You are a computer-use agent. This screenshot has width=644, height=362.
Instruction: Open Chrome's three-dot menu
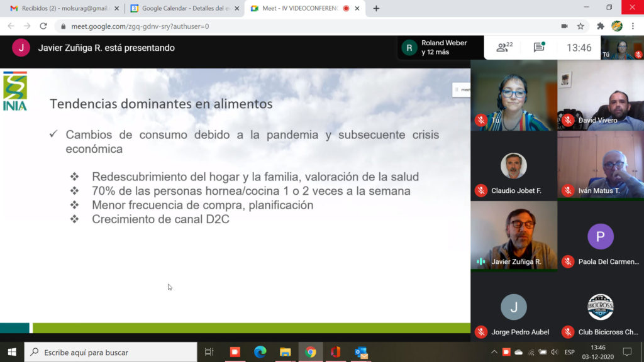(x=633, y=26)
